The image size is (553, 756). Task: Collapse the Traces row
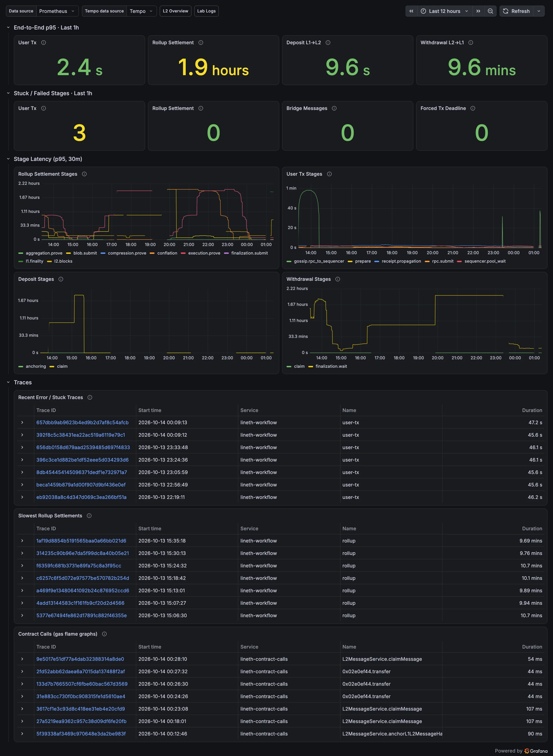coord(8,382)
